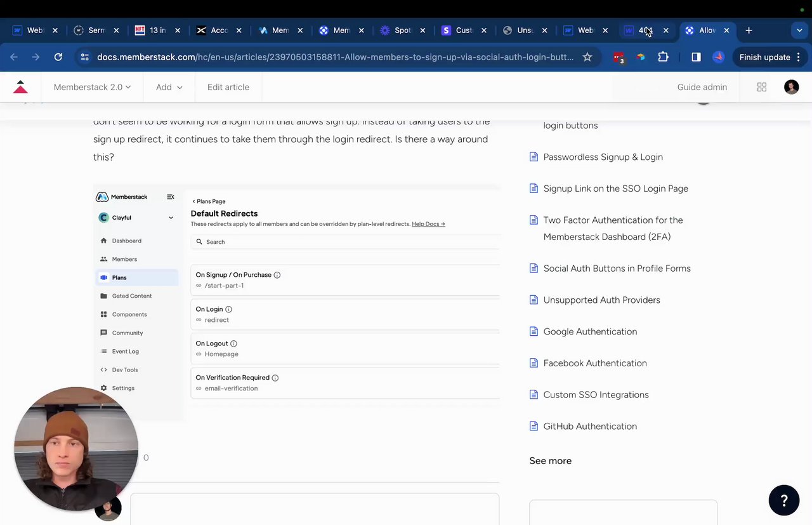View site information icon in address bar
The image size is (812, 525).
point(84,57)
